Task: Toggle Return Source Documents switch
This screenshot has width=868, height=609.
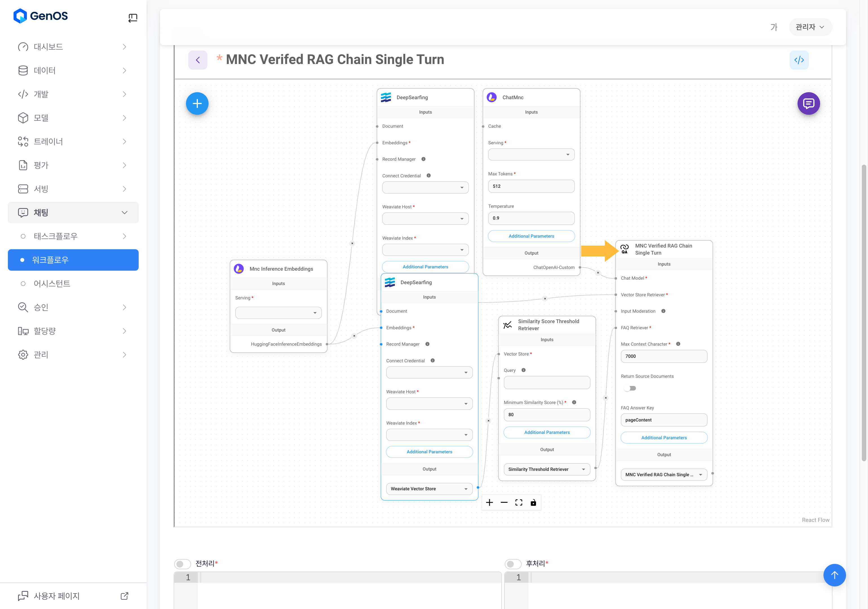Action: pos(630,388)
